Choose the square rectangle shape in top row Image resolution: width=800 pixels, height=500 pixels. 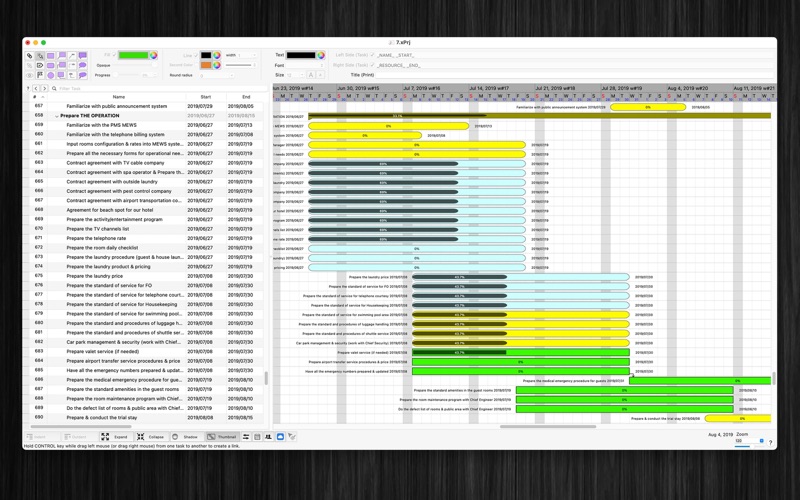(51, 56)
